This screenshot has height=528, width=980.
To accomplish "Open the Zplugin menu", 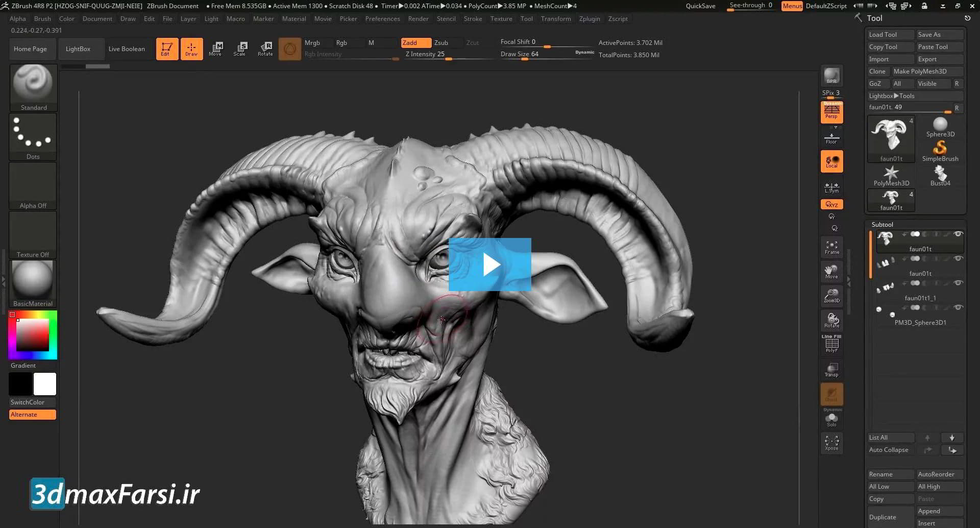I will click(589, 19).
